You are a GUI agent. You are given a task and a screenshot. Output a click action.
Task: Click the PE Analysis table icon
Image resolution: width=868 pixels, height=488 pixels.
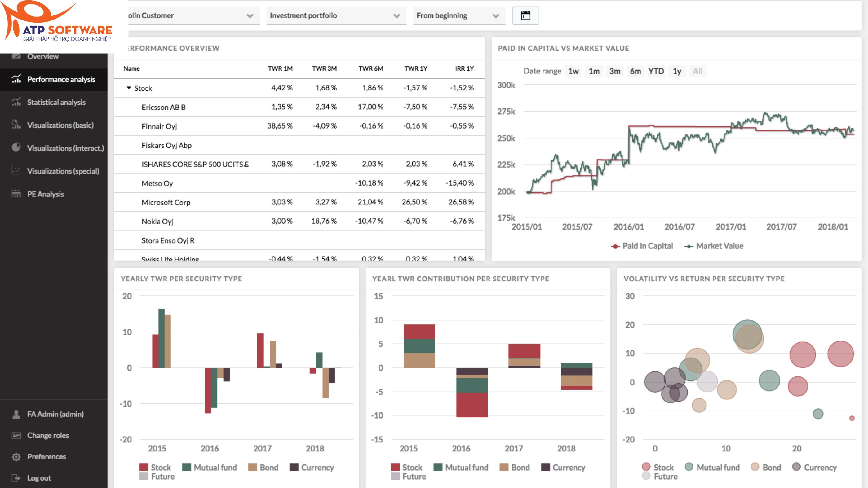[16, 194]
